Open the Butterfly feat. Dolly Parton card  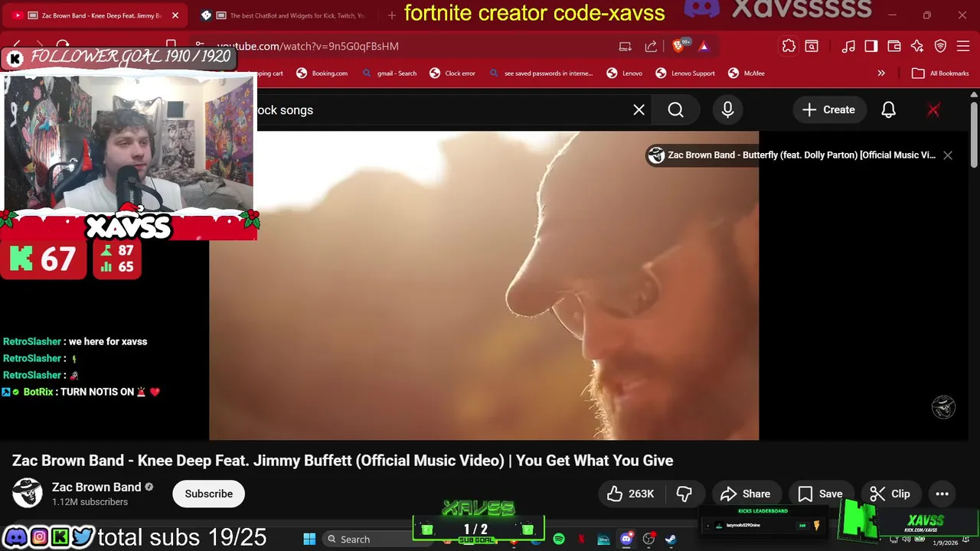pos(792,155)
